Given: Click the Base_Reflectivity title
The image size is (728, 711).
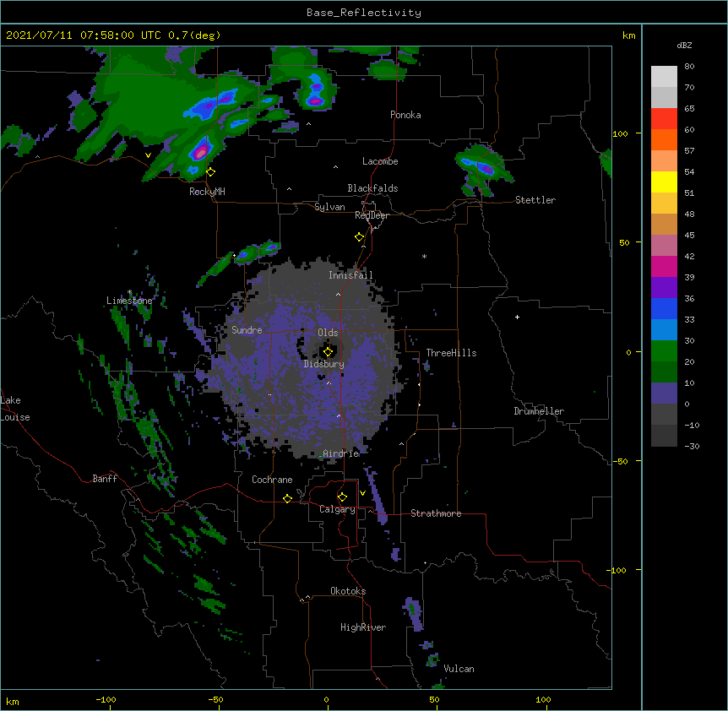Looking at the screenshot, I should [364, 13].
